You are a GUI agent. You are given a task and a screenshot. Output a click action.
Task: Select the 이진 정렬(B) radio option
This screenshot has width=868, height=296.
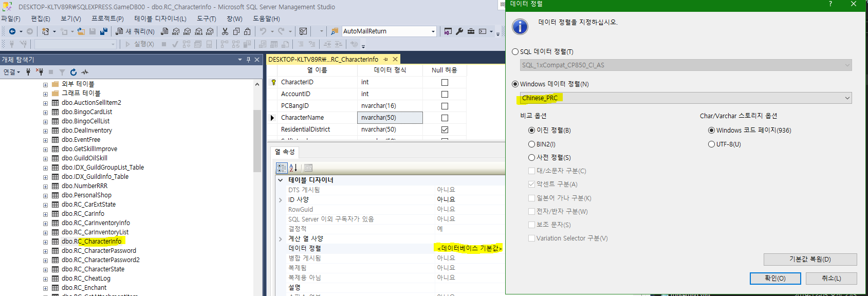tap(531, 130)
